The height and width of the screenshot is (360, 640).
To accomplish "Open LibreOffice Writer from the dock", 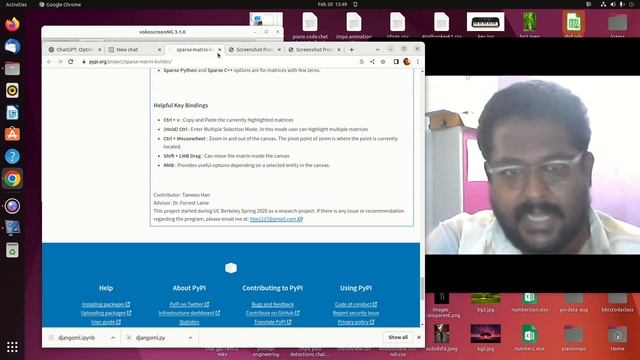I will click(x=12, y=113).
